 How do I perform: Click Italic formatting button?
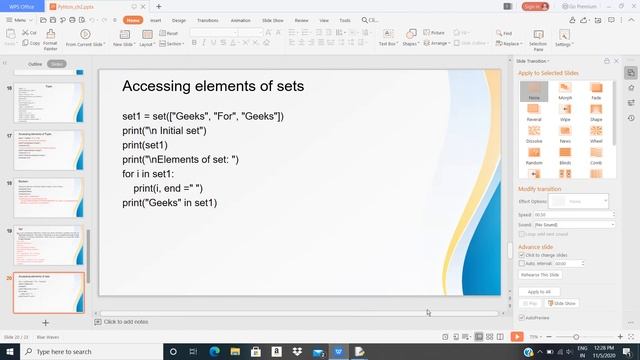[204, 42]
